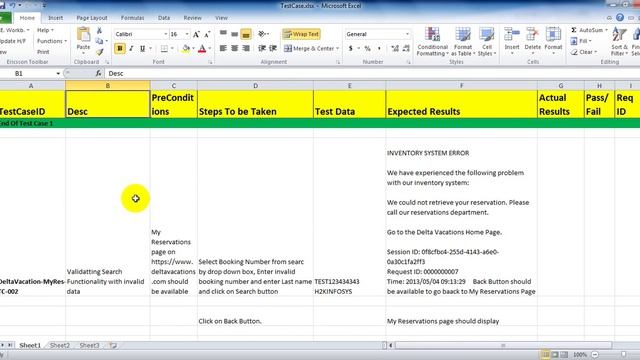Click Increase Indent icon
Viewport: 640px width, 360px height.
(273, 49)
